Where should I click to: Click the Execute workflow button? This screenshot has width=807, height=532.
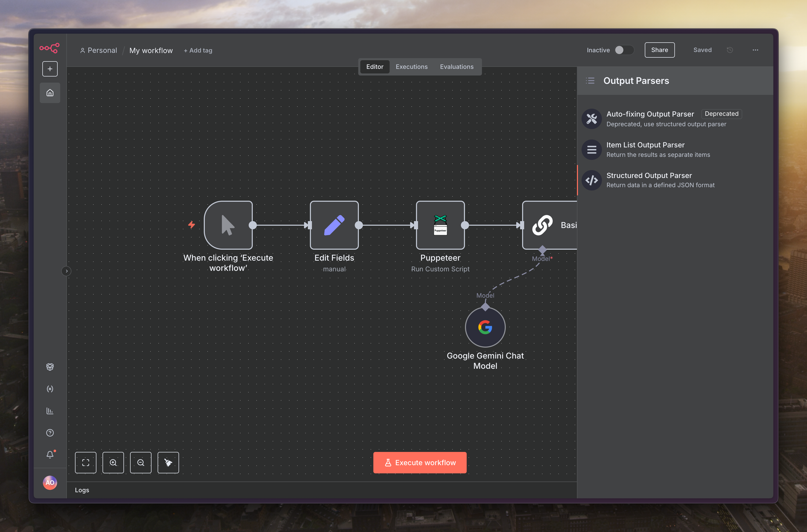420,462
